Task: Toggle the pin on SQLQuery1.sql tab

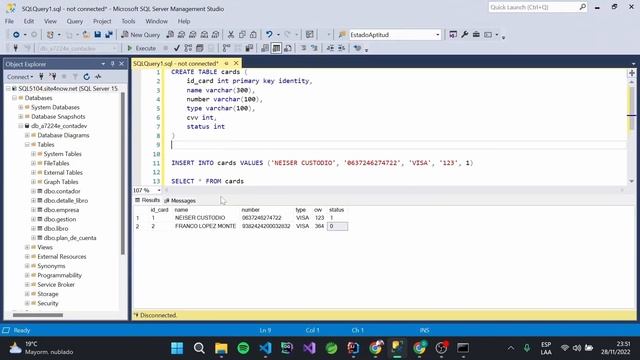Action: click(x=227, y=64)
